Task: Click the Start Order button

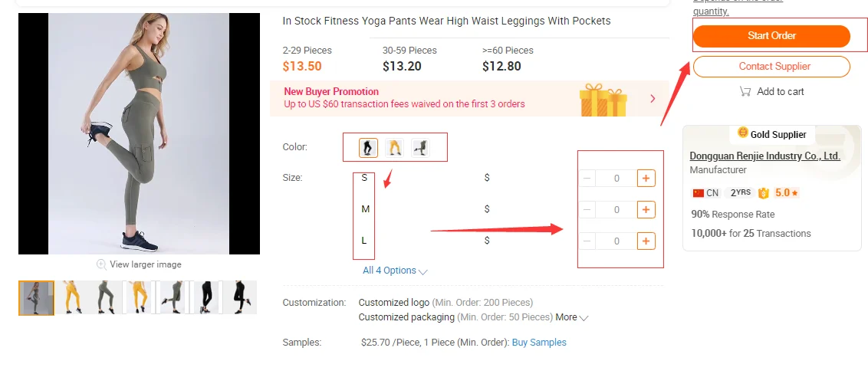Action: tap(771, 36)
